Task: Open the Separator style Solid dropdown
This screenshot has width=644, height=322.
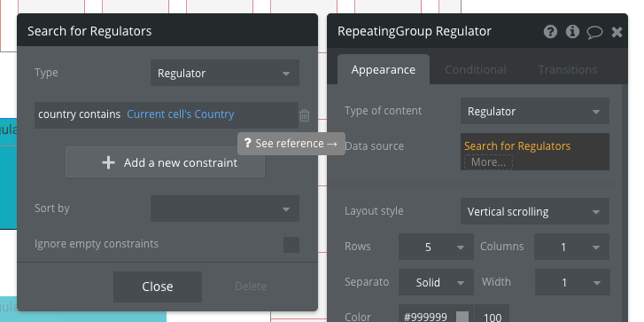Action: [436, 282]
